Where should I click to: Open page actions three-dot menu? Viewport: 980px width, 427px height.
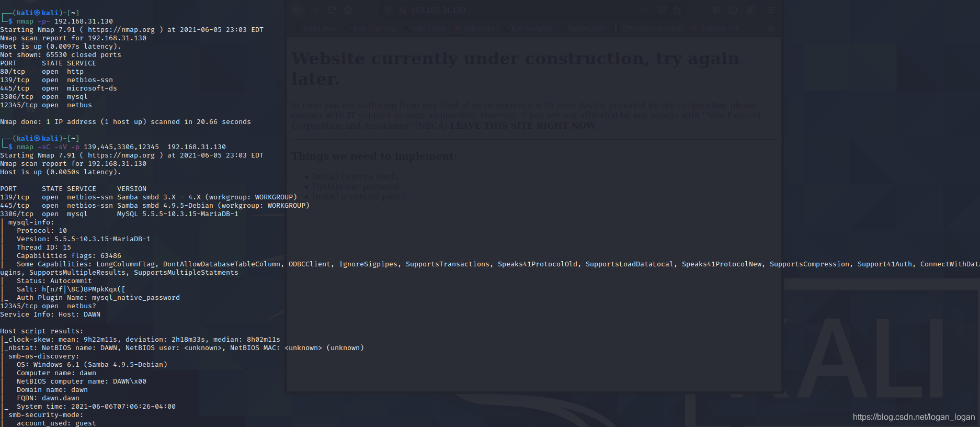click(x=648, y=10)
